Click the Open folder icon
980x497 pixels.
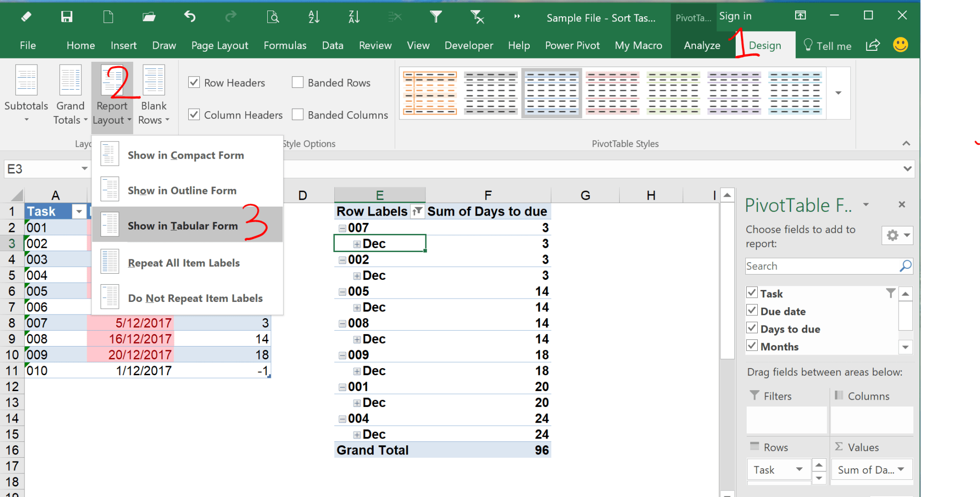149,17
